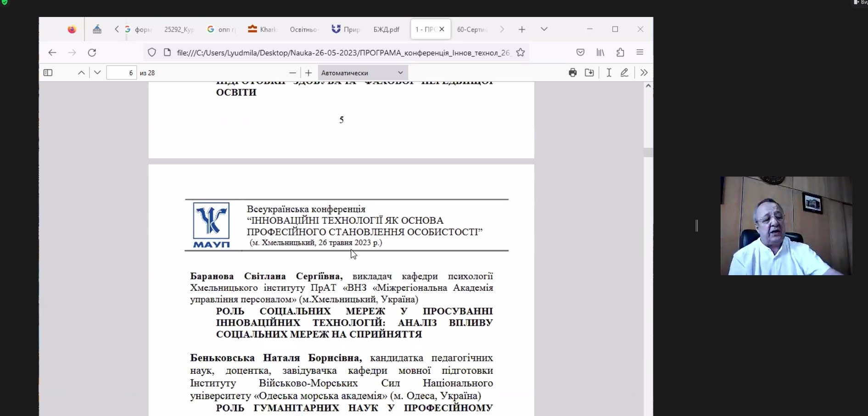This screenshot has width=868, height=416.
Task: Open the Автоматически zoom dropdown
Action: click(x=362, y=72)
